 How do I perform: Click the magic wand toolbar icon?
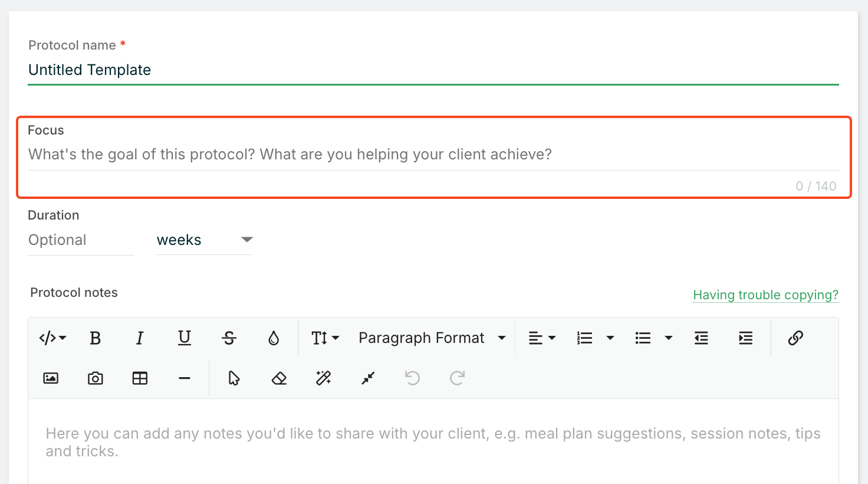(x=324, y=378)
